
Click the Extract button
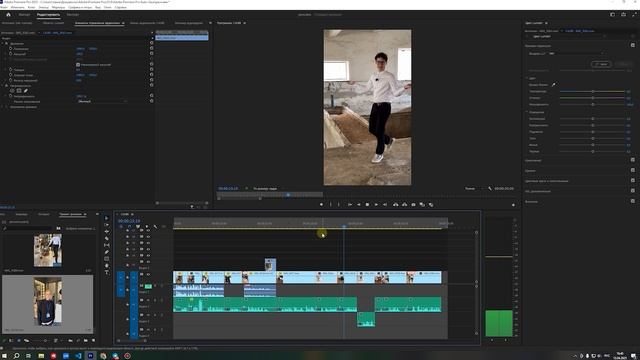404,204
